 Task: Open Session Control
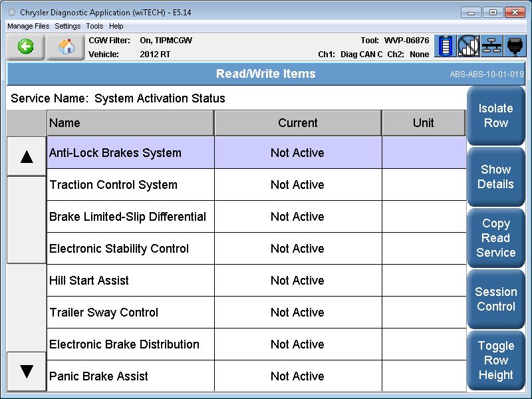495,299
